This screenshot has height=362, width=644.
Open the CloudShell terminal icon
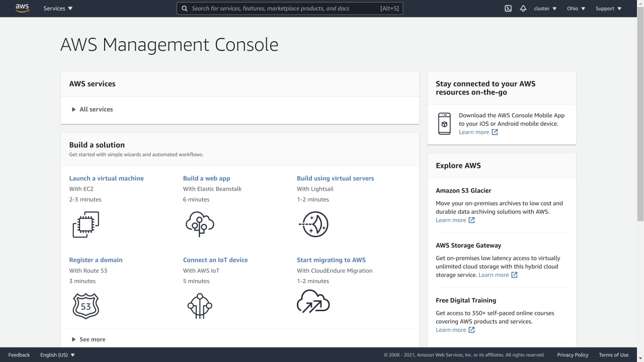[508, 9]
